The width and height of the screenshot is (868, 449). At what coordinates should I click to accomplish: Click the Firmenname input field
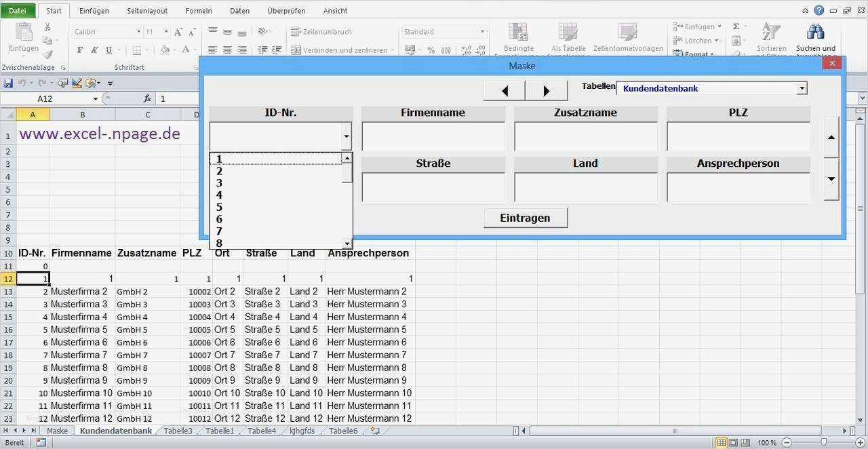433,136
